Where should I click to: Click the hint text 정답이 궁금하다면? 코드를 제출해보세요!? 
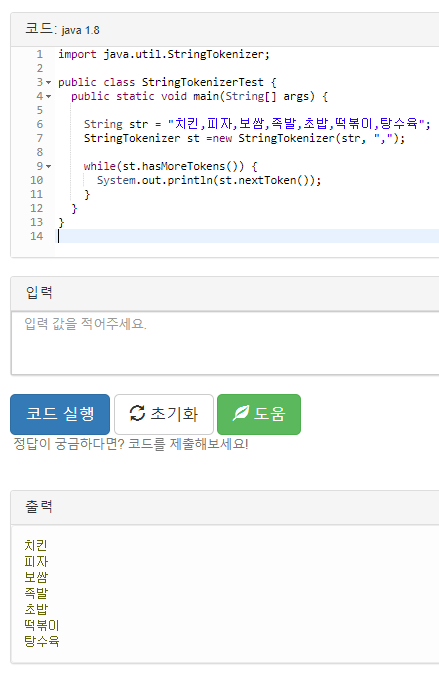click(131, 444)
